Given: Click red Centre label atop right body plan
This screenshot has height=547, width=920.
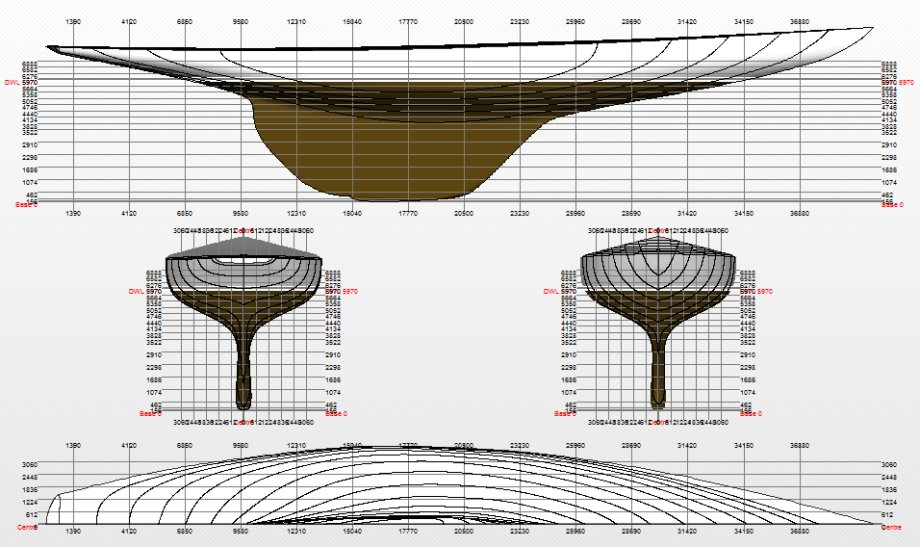Looking at the screenshot, I should [657, 230].
